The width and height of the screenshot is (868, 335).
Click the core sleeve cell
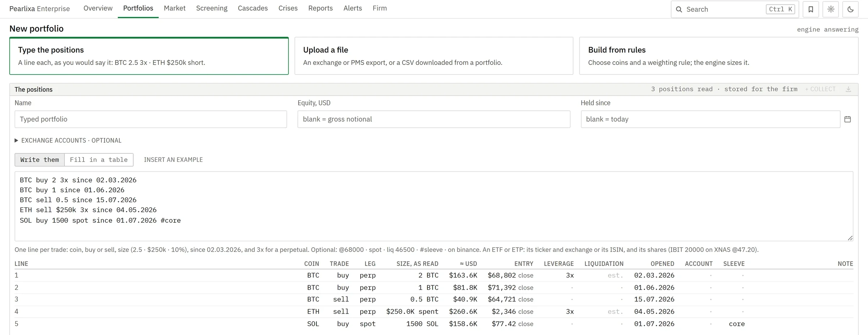point(737,324)
